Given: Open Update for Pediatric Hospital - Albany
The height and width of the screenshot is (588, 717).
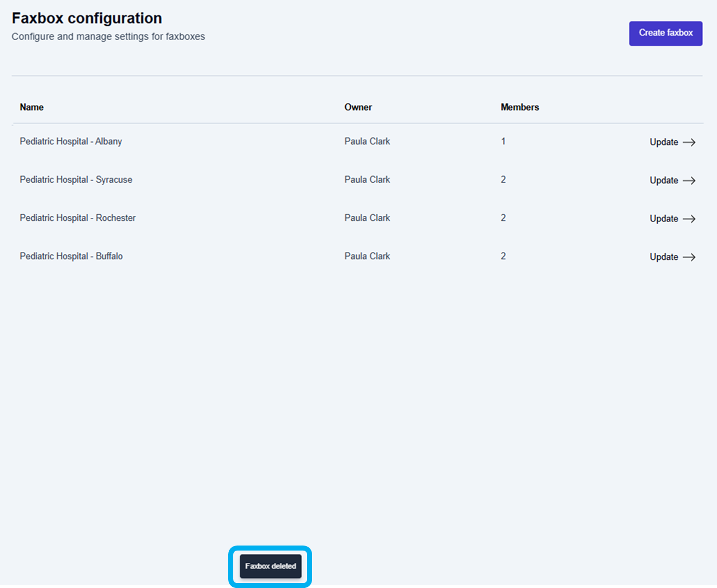Looking at the screenshot, I should pos(664,143).
